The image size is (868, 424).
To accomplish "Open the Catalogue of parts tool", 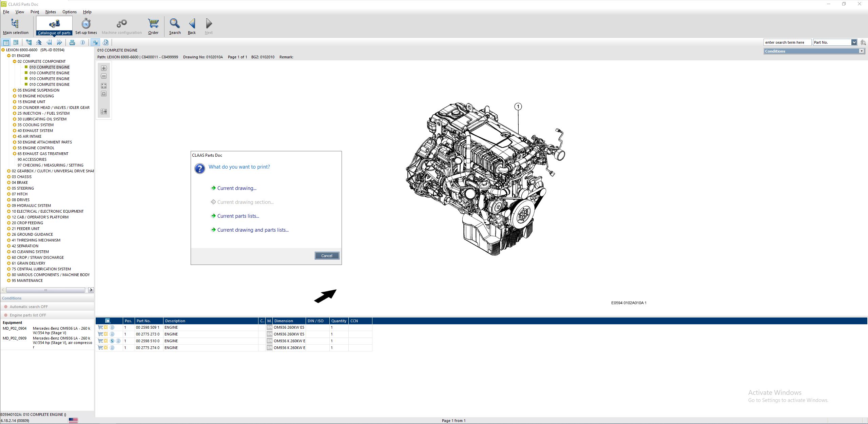I will pos(54,25).
